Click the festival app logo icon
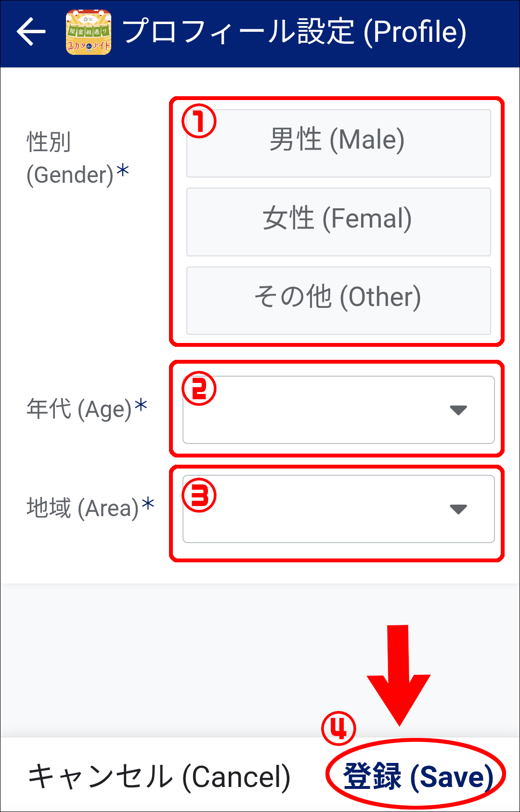This screenshot has height=812, width=520. (x=89, y=32)
